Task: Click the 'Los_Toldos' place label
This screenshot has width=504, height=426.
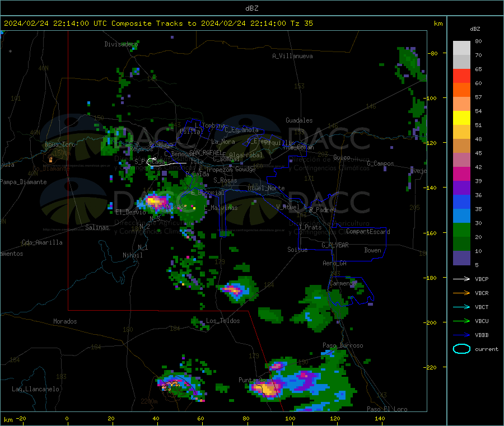Action: [x=223, y=321]
